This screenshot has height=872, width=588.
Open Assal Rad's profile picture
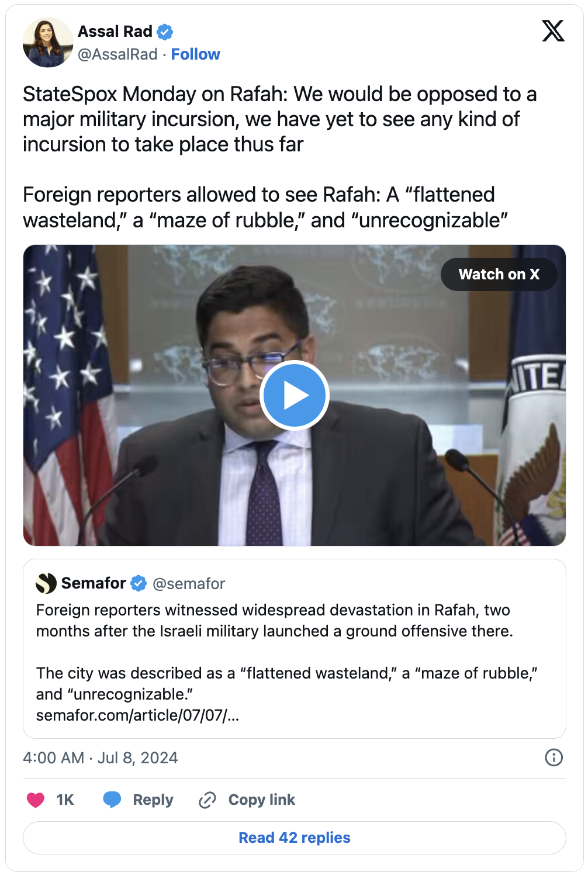point(48,43)
